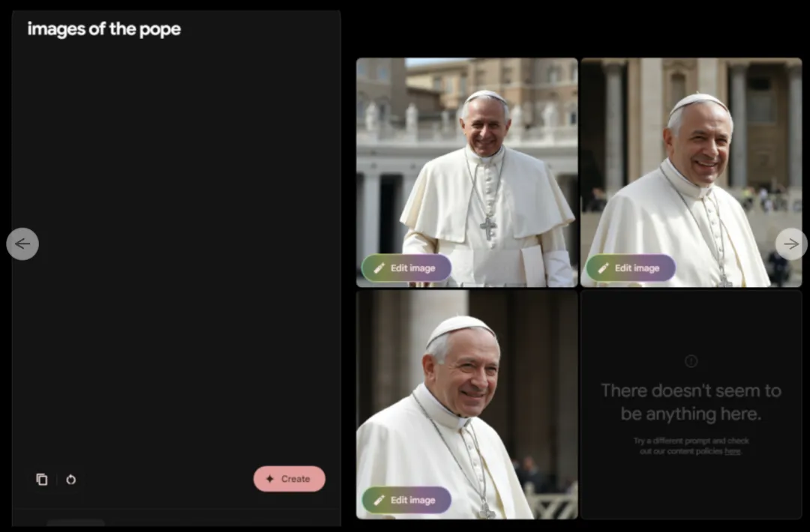Click the sparkle icon inside the Create button

tap(270, 479)
